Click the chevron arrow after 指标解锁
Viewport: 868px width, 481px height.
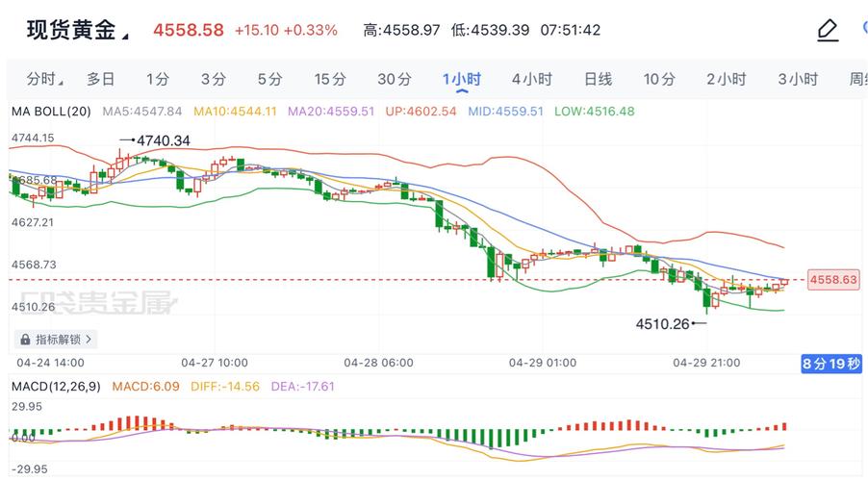pyautogui.click(x=89, y=340)
